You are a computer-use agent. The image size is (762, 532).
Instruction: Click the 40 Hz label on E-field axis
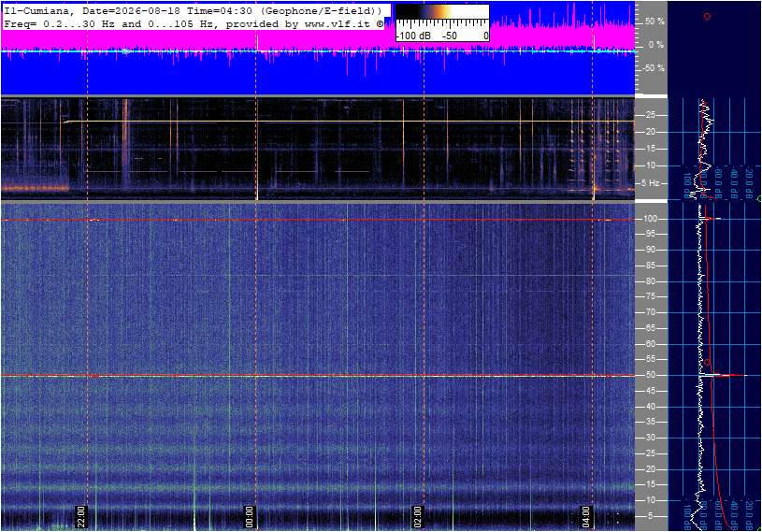[x=650, y=407]
